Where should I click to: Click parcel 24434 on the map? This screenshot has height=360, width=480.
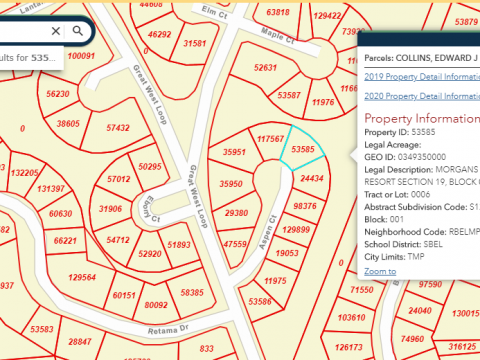pyautogui.click(x=312, y=178)
